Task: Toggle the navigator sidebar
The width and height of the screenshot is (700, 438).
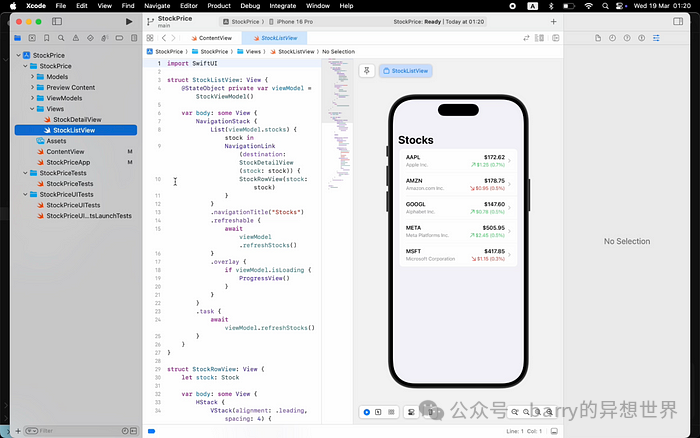Action: tap(57, 21)
